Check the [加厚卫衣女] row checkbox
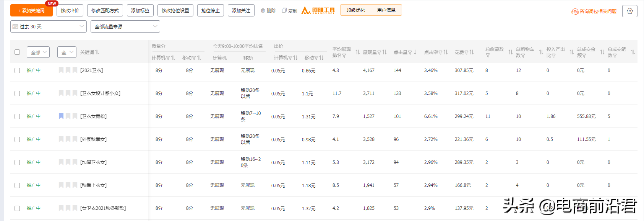Viewport: 644px width, 221px height. point(17,162)
